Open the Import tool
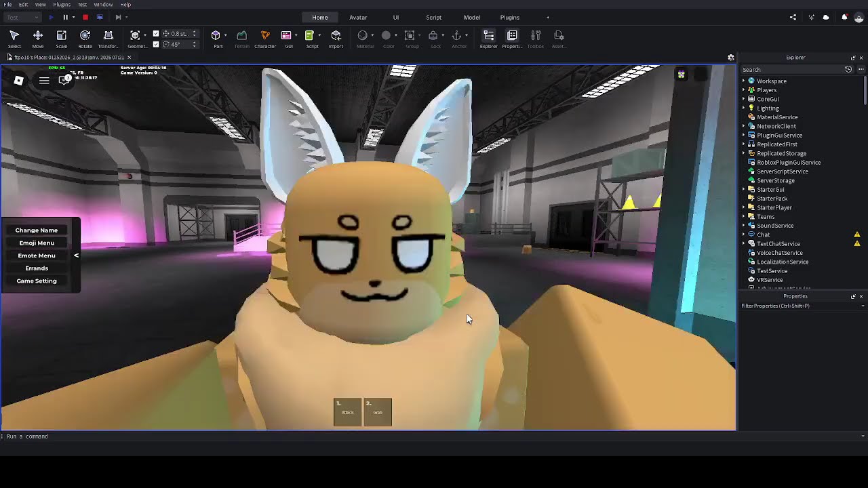This screenshot has width=868, height=488. tap(336, 39)
